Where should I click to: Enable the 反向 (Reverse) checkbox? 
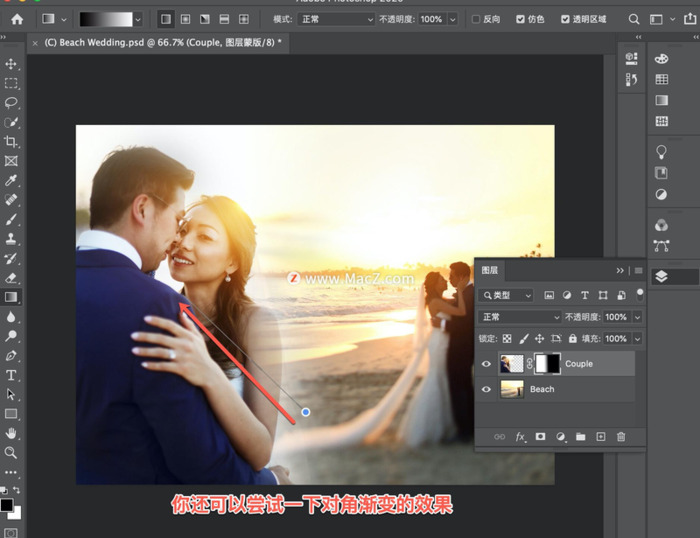point(477,19)
